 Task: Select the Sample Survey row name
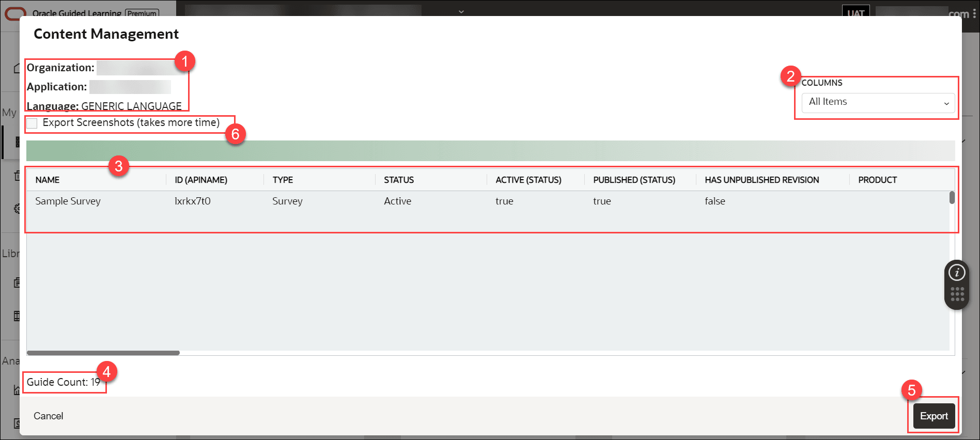click(68, 201)
